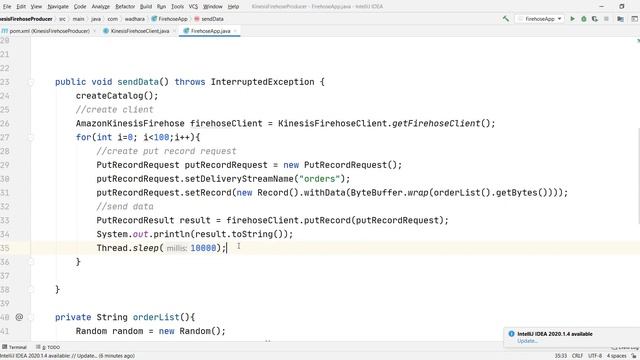The height and width of the screenshot is (360, 640).
Task: Open the Terminal tool window
Action: coord(15,347)
